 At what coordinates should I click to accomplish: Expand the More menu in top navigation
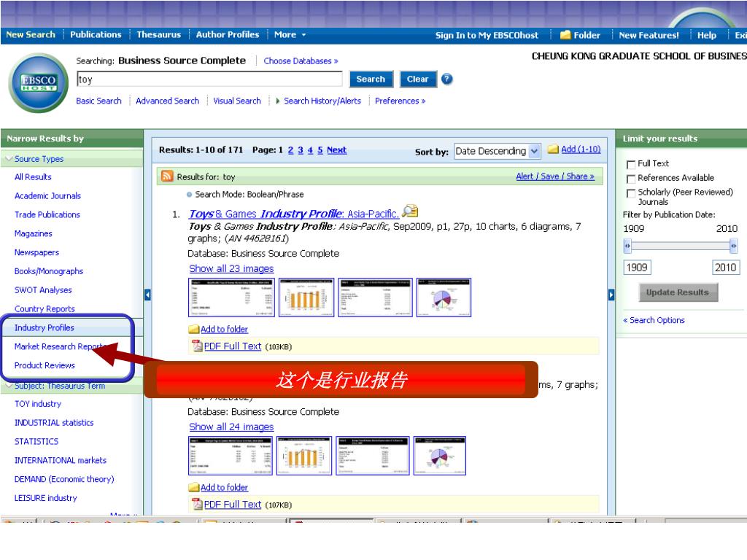click(x=290, y=35)
